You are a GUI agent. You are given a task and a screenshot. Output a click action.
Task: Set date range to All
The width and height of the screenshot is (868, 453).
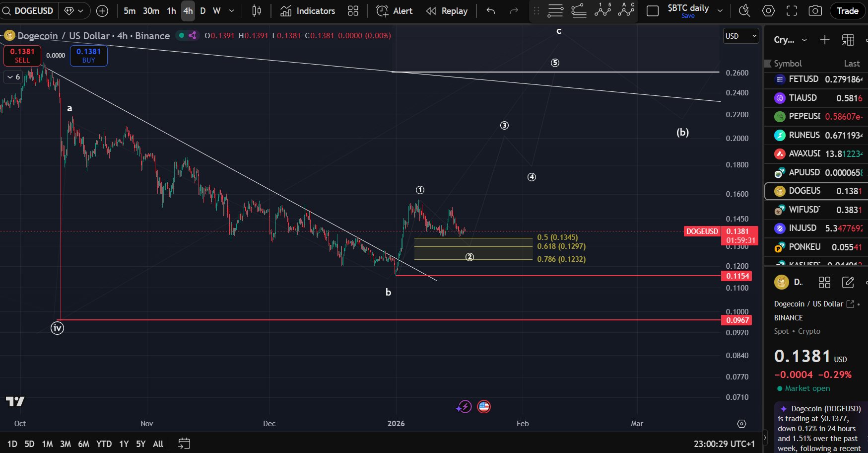click(158, 444)
